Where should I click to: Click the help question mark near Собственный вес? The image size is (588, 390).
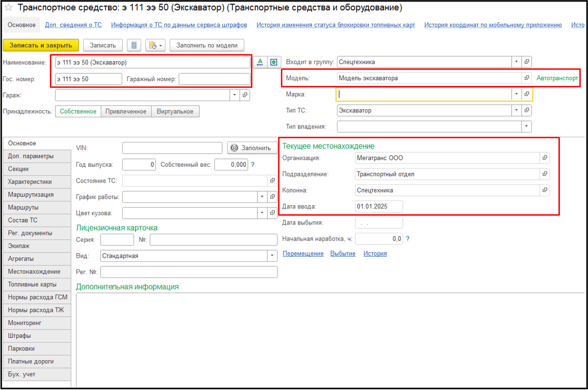[x=253, y=165]
